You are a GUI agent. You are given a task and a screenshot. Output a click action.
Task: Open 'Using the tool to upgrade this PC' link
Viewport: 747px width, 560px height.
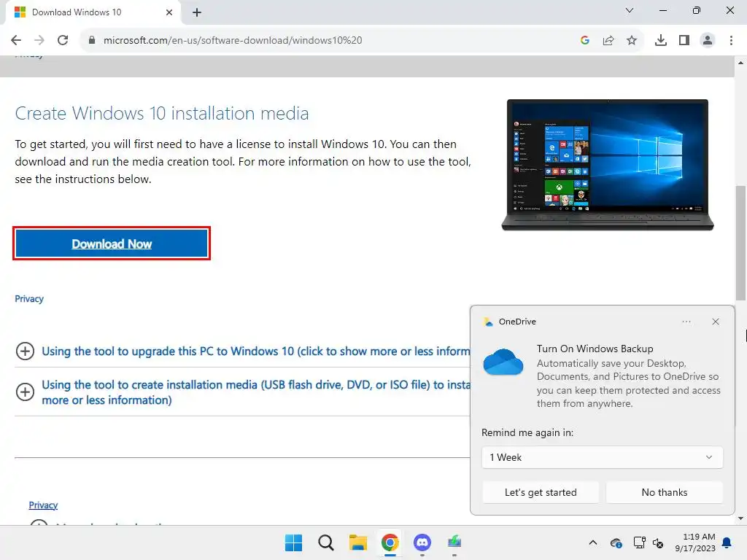pos(256,351)
